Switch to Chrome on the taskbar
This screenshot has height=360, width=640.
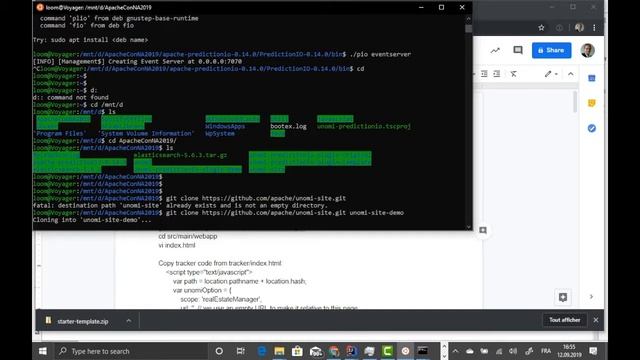tap(333, 351)
